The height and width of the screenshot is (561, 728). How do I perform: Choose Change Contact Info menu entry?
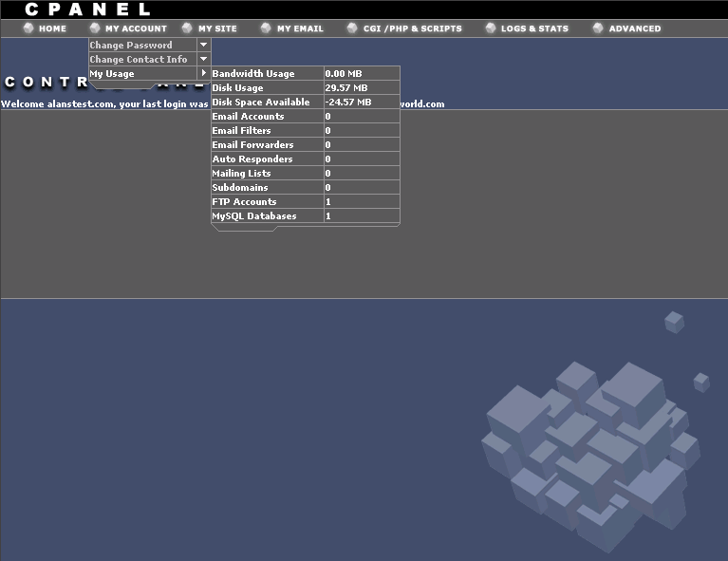coord(139,59)
